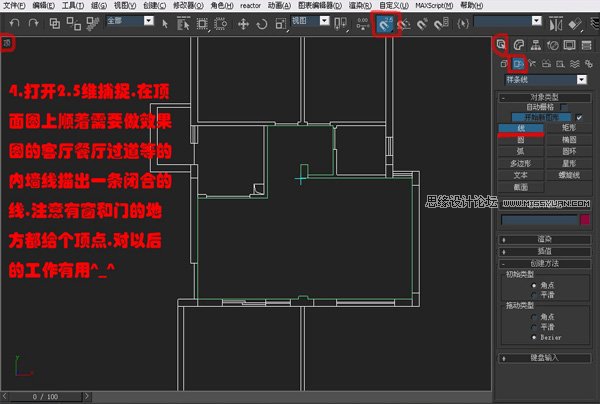
Task: Select the Shapes category icon
Action: [518, 64]
